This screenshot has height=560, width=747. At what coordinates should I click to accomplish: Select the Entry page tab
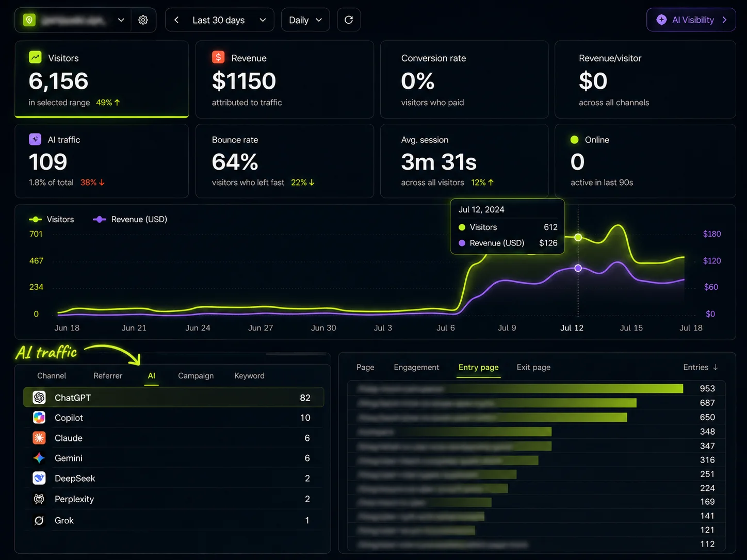click(x=479, y=367)
